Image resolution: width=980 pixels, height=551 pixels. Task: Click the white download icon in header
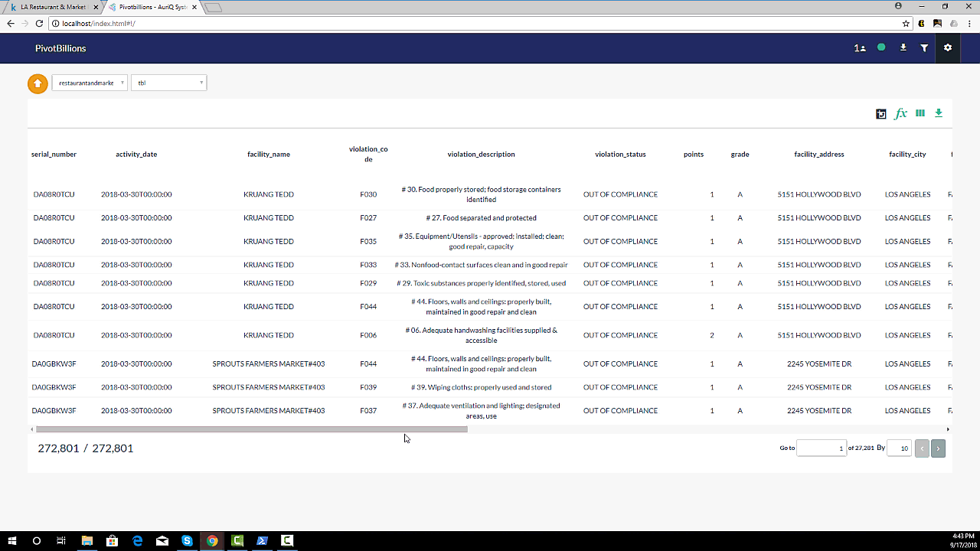pyautogui.click(x=903, y=48)
